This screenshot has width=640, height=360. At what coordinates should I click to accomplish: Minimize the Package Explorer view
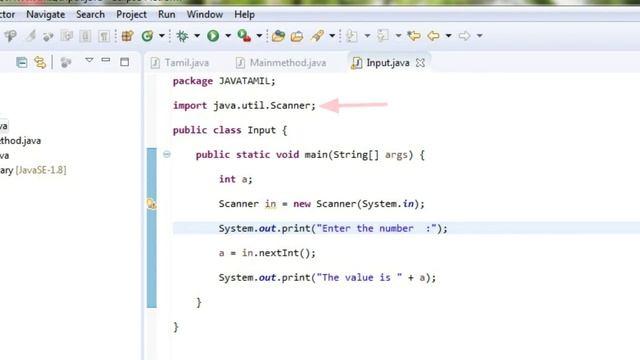106,60
